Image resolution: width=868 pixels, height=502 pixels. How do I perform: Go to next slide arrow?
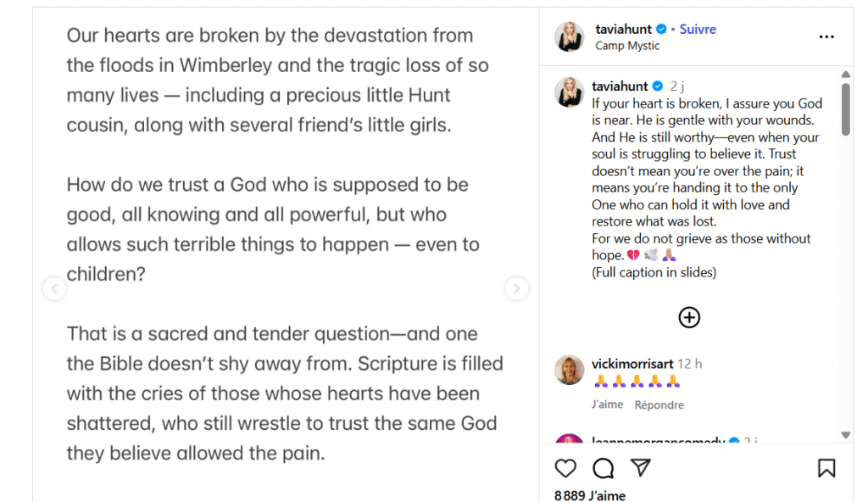tap(516, 289)
